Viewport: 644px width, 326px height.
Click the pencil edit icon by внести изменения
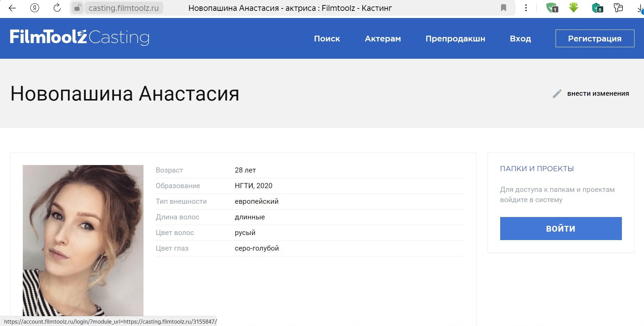tap(557, 94)
